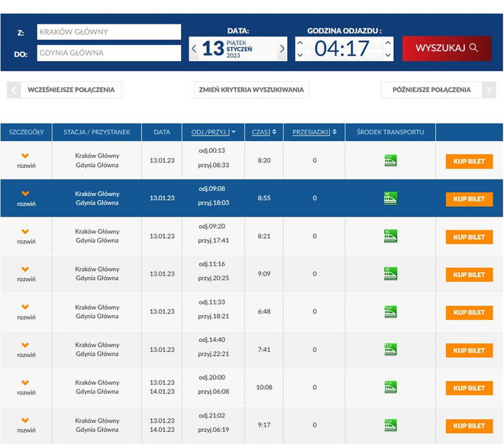504x448 pixels.
Task: Sort results by Przesiadki column
Action: point(313,132)
